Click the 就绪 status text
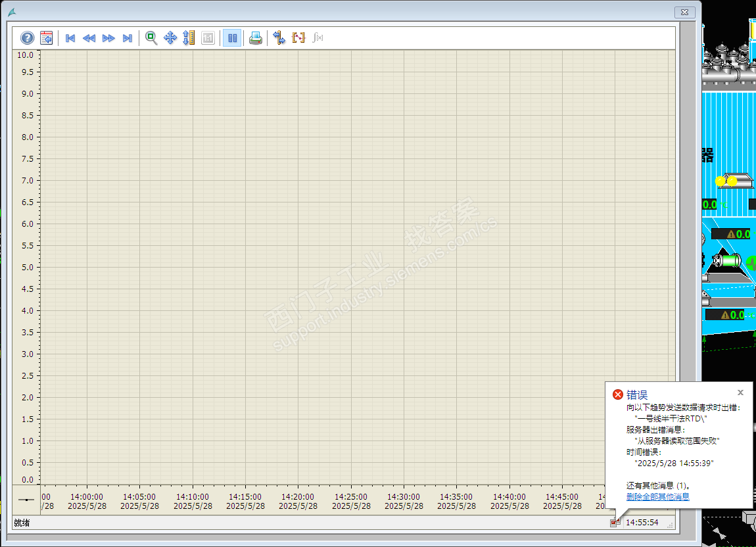 tap(22, 523)
